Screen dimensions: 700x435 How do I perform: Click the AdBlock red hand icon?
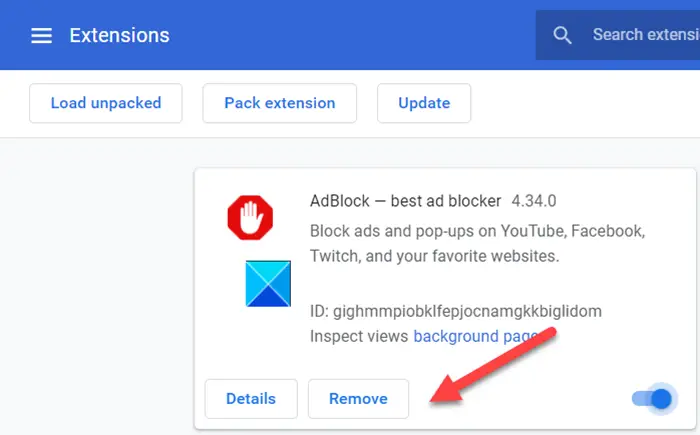coord(250,218)
